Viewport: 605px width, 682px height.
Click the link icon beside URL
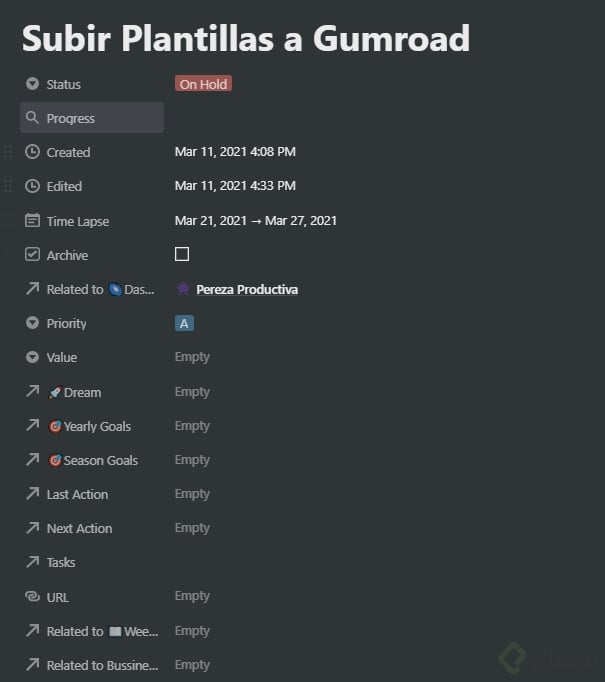pos(33,597)
